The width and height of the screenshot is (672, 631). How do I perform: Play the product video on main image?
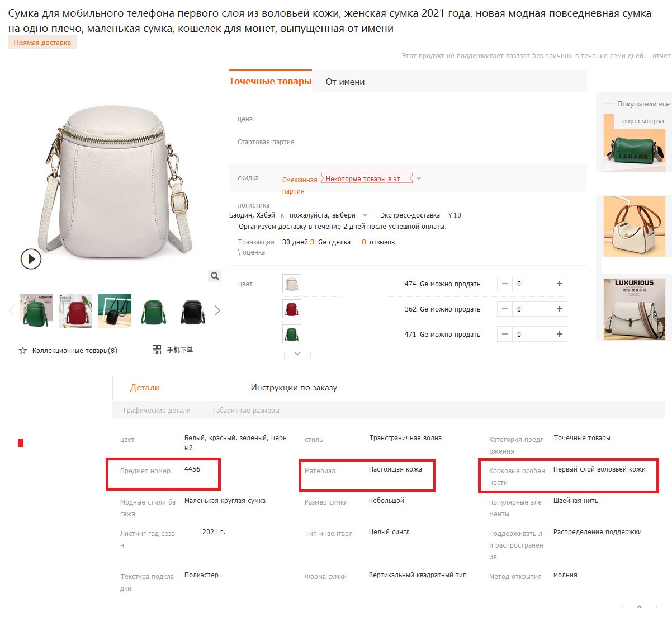(x=31, y=259)
